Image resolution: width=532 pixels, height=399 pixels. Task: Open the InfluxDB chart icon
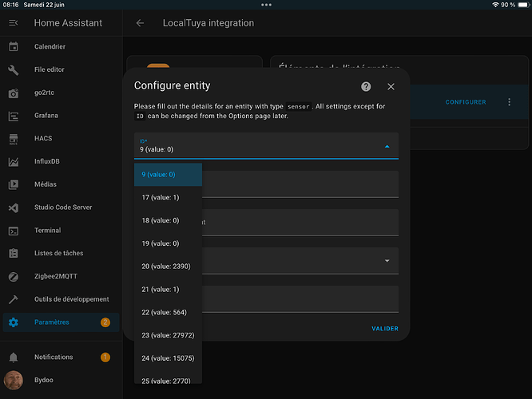(14, 162)
